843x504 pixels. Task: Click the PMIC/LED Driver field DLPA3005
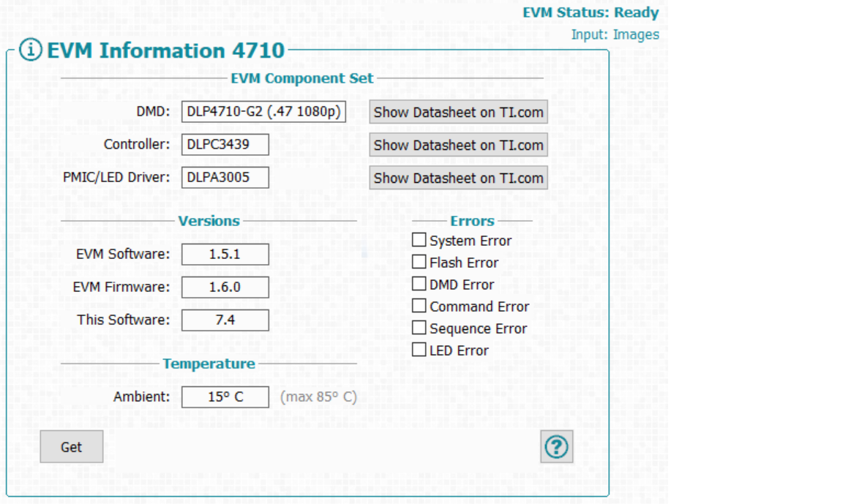(225, 177)
